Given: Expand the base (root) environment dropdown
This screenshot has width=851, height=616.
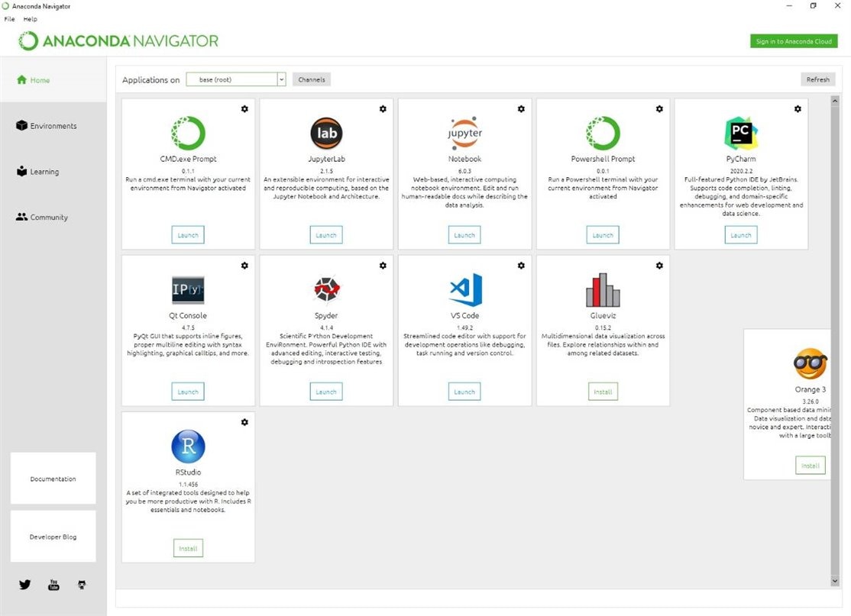Looking at the screenshot, I should 281,79.
